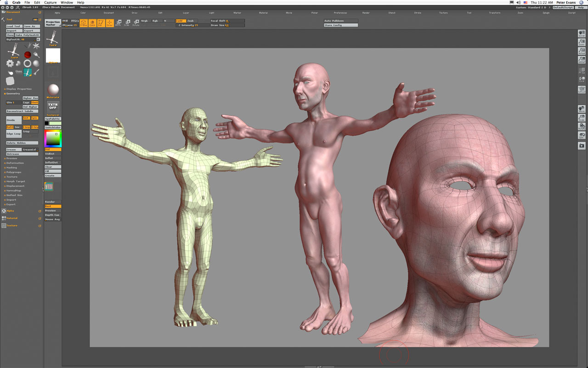
Task: Expand the NormalMap section
Action: tap(13, 190)
